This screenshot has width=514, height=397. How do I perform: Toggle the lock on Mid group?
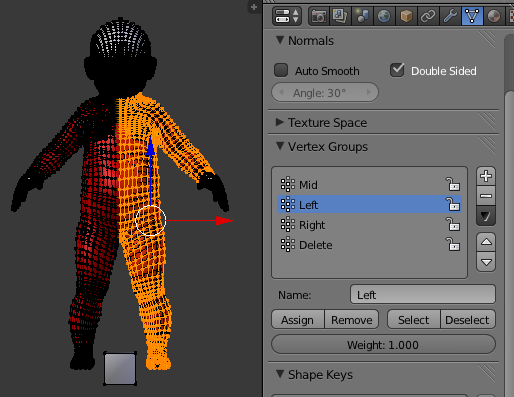coord(453,184)
